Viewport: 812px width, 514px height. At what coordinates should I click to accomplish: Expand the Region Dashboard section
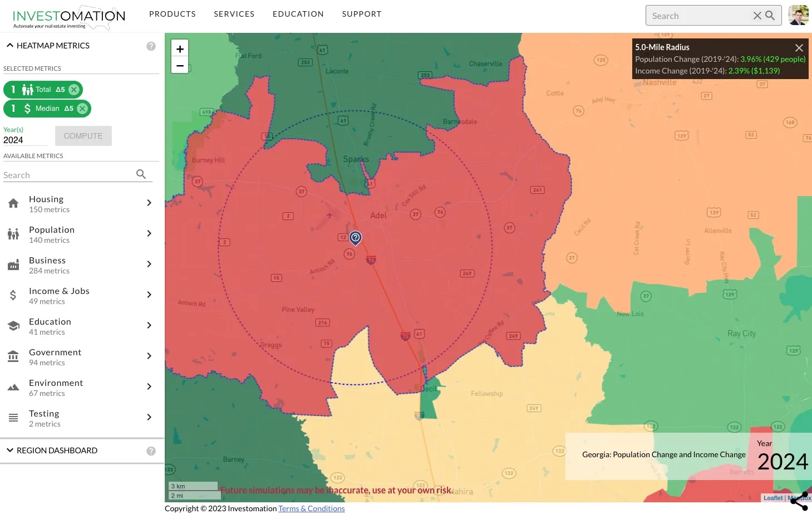tap(10, 451)
